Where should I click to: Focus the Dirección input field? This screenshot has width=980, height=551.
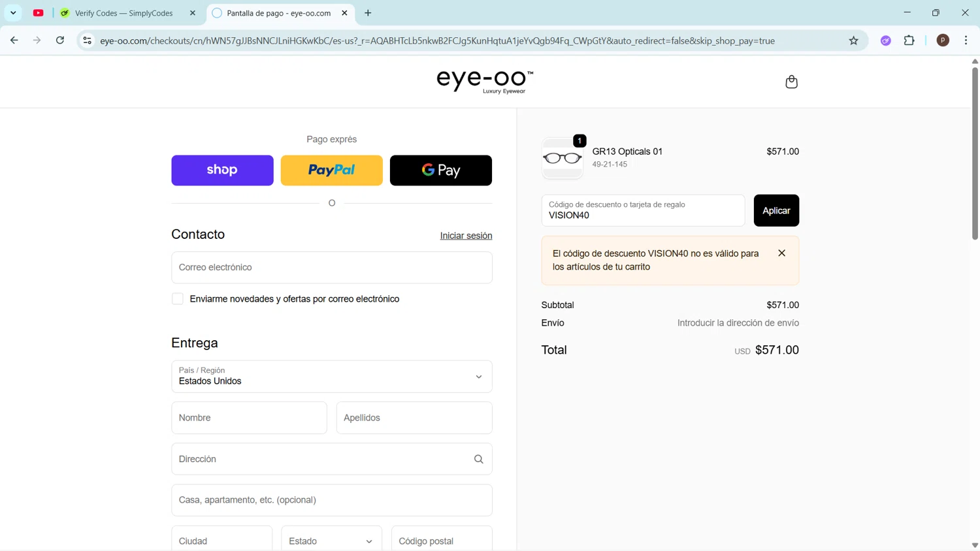coord(331,459)
